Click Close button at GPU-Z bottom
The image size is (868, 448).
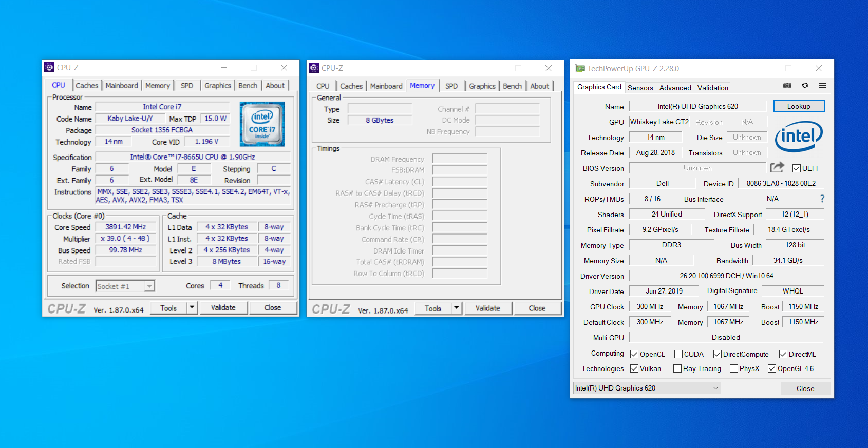[x=805, y=388]
